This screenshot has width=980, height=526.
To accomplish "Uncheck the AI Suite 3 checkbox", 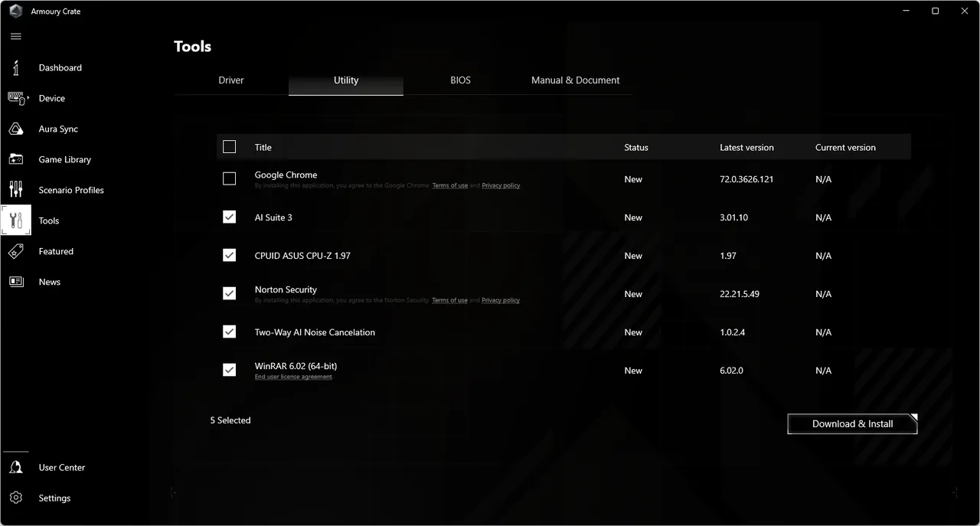I will tap(230, 217).
